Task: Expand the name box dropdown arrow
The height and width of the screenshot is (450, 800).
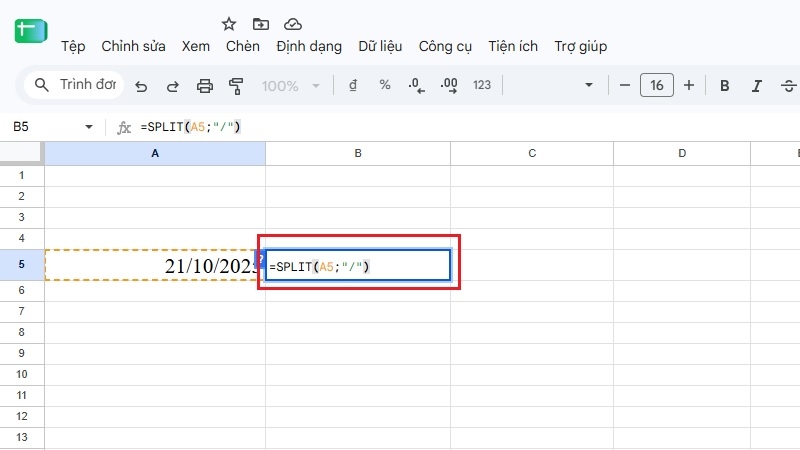Action: [89, 127]
